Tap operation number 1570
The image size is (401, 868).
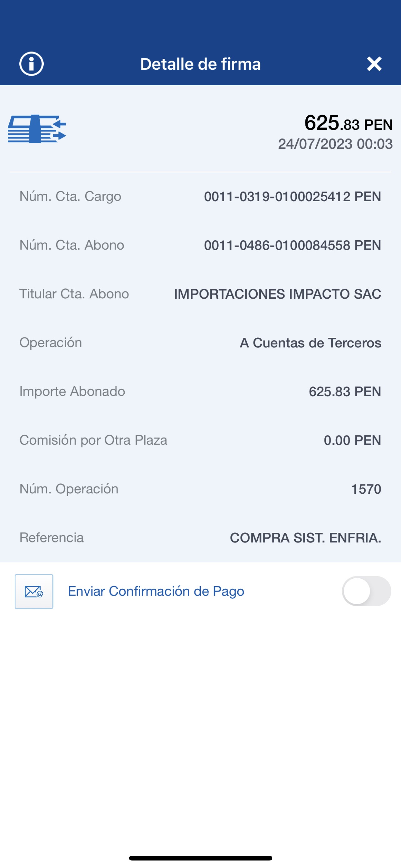[x=366, y=489]
